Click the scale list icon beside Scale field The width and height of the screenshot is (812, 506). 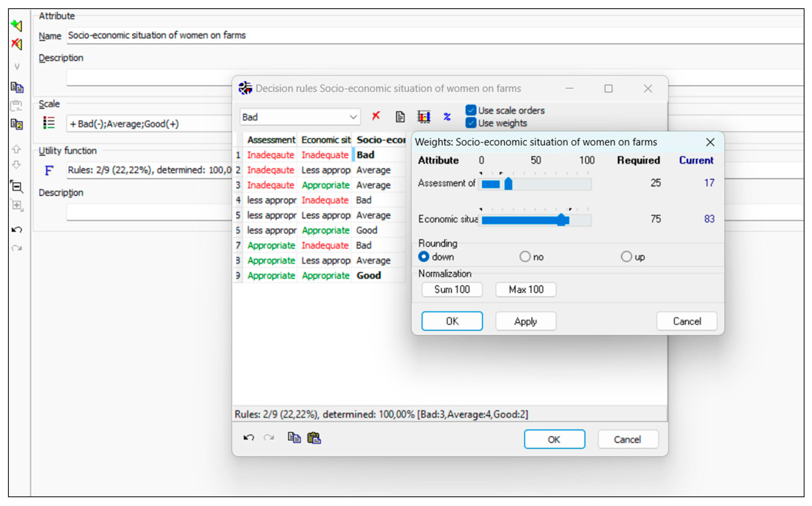coord(49,123)
